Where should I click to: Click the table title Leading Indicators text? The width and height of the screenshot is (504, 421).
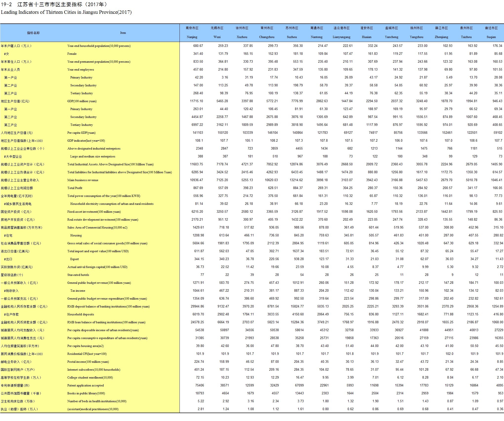tap(66, 12)
